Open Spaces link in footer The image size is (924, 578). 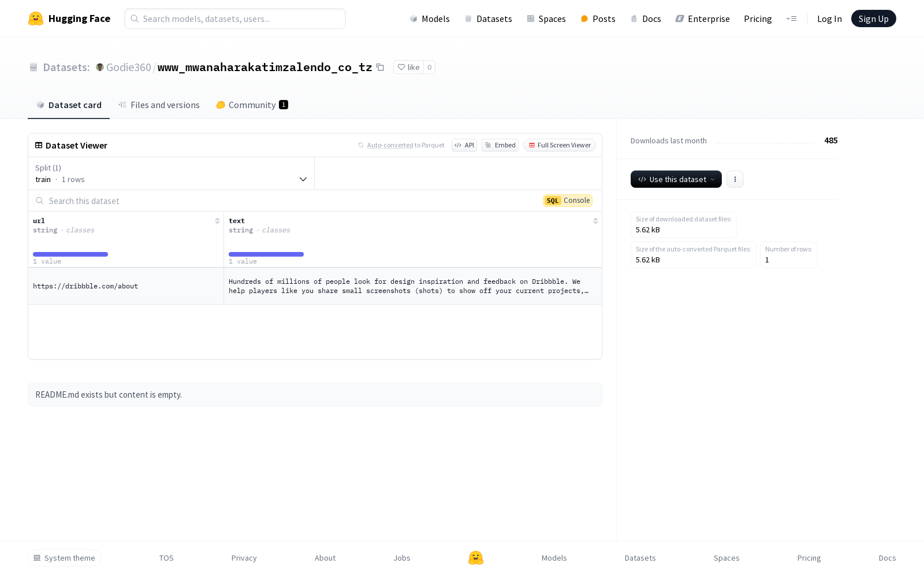pyautogui.click(x=726, y=558)
